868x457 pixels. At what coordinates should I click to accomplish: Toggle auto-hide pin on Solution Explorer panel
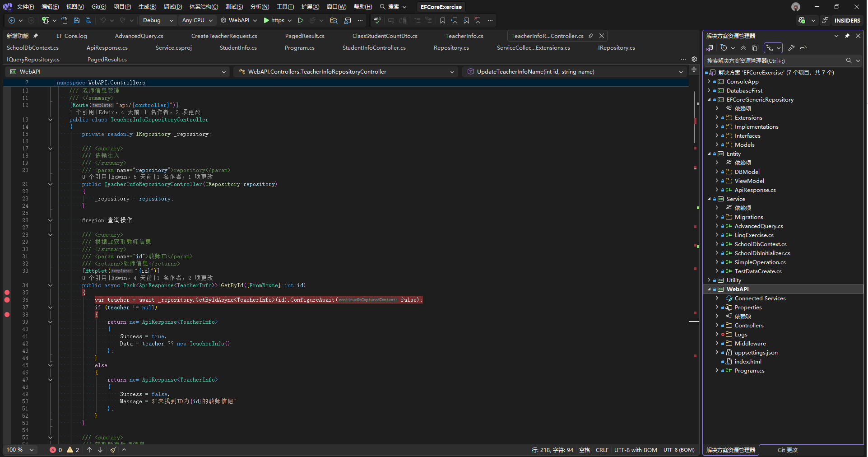[x=847, y=36]
